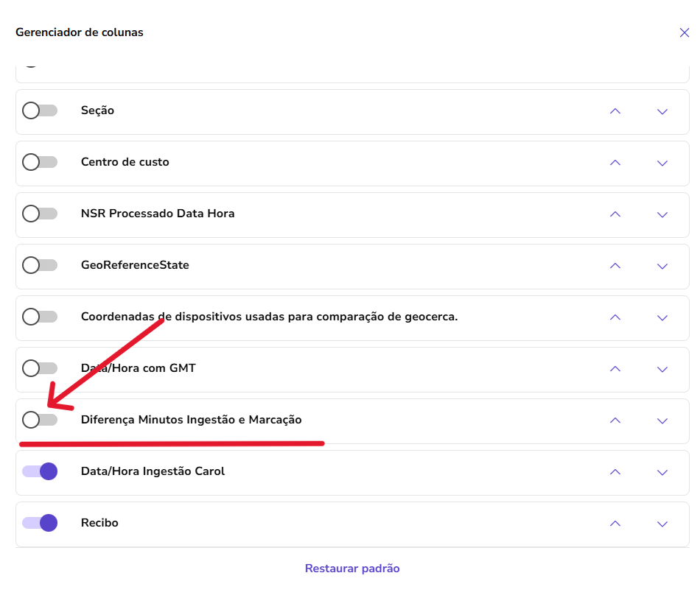Move Centro de custo column up
Image resolution: width=700 pixels, height=598 pixels.
pos(615,163)
